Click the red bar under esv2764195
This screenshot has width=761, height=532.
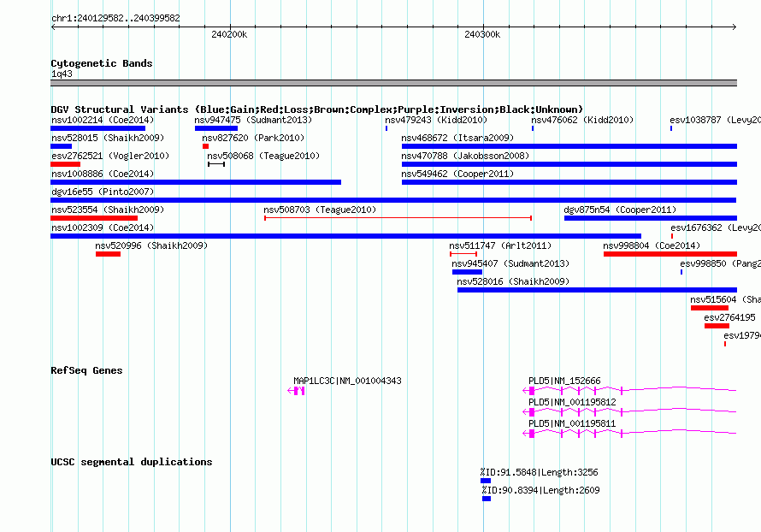(x=717, y=326)
